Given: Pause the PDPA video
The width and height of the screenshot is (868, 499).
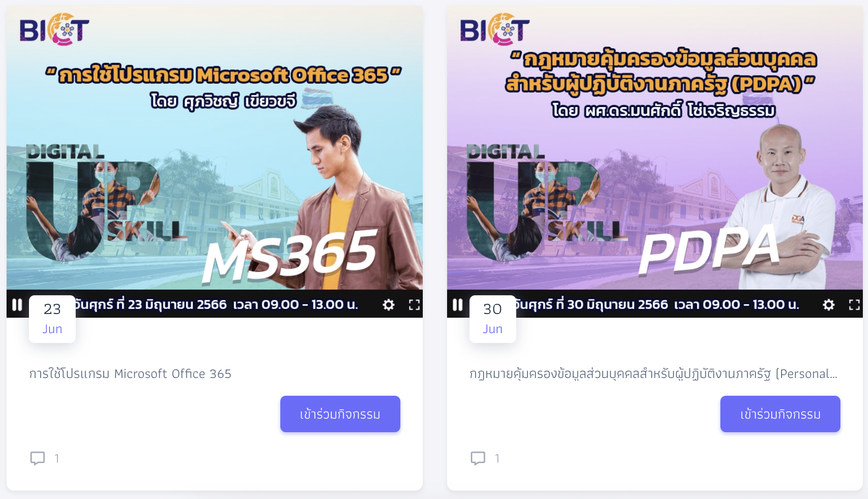Looking at the screenshot, I should coord(458,305).
